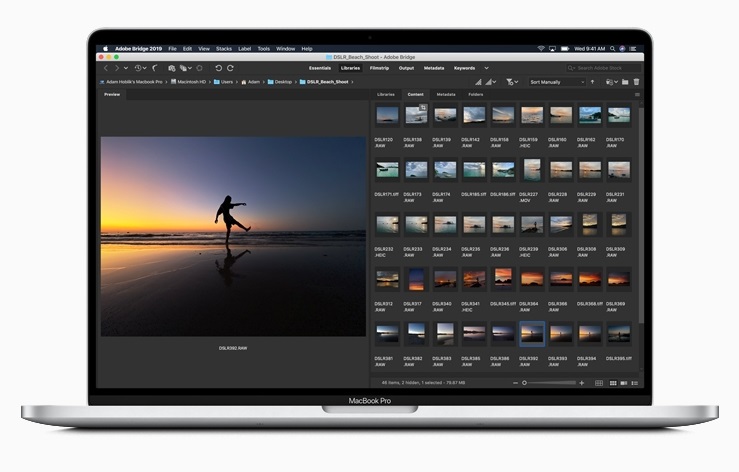The width and height of the screenshot is (739, 472).
Task: Open in Camera Raw aperture icon
Action: 199,68
